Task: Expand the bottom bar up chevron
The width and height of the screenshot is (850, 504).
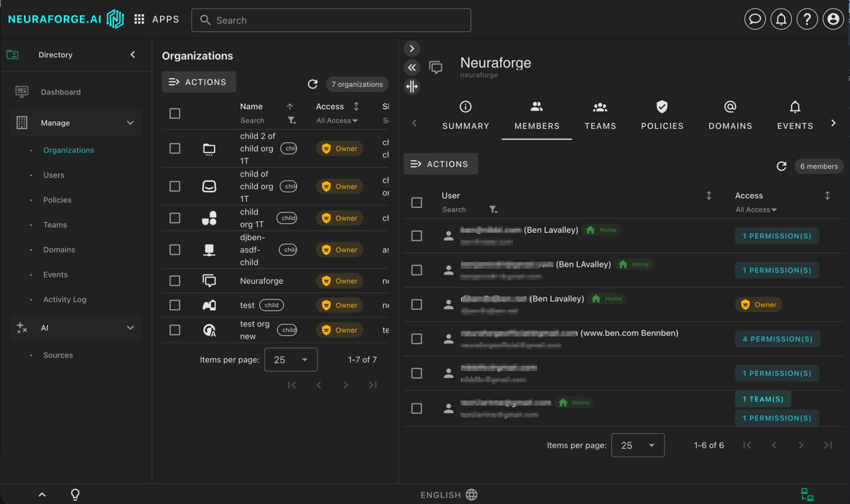Action: pos(42,495)
